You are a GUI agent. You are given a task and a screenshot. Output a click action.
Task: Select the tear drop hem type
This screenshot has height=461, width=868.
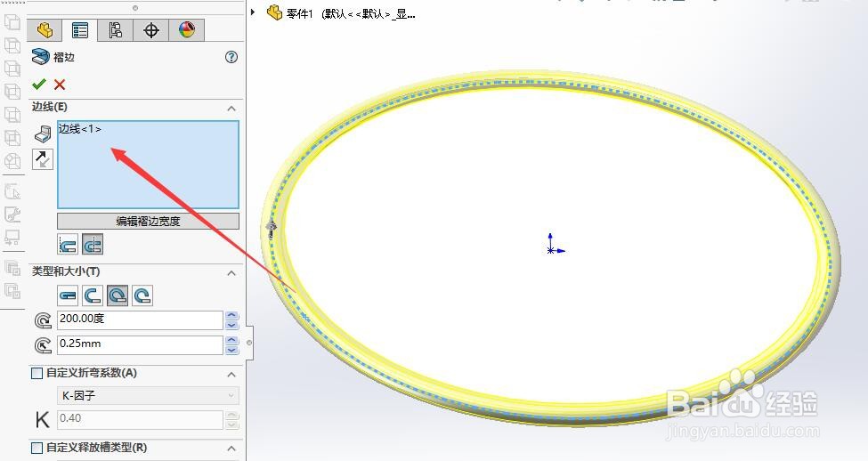(x=118, y=295)
